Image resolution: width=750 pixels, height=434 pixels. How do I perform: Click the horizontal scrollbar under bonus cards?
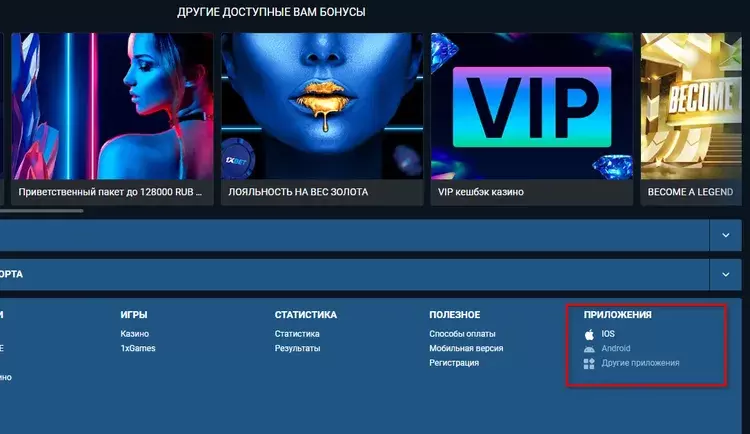point(42,211)
